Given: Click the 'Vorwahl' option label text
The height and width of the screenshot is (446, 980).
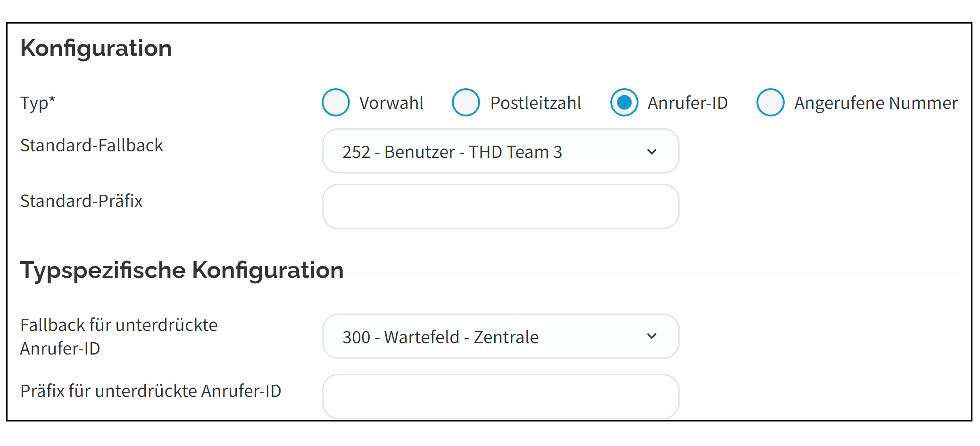Looking at the screenshot, I should click(391, 103).
